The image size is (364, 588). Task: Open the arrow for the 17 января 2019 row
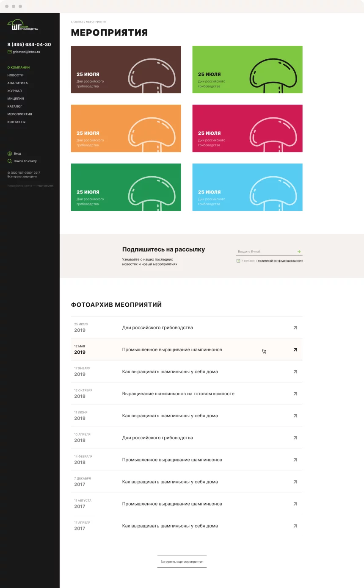click(295, 372)
